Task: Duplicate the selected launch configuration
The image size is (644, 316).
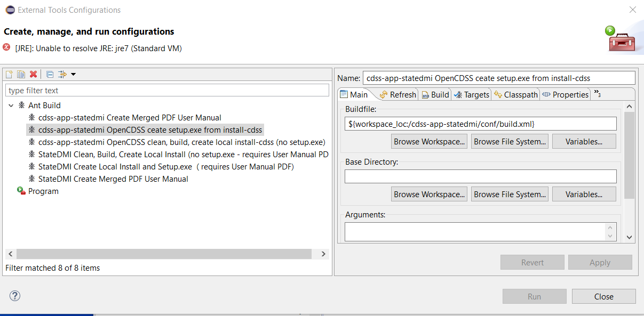Action: (20, 74)
